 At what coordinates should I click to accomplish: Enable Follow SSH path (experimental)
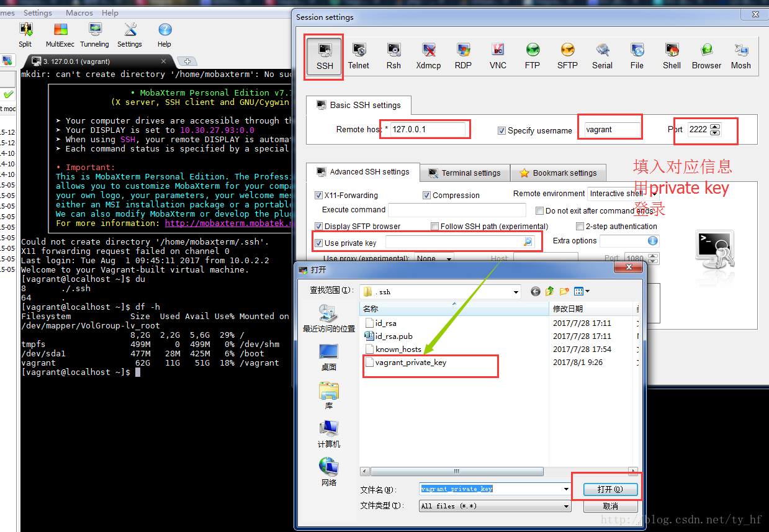tap(435, 226)
